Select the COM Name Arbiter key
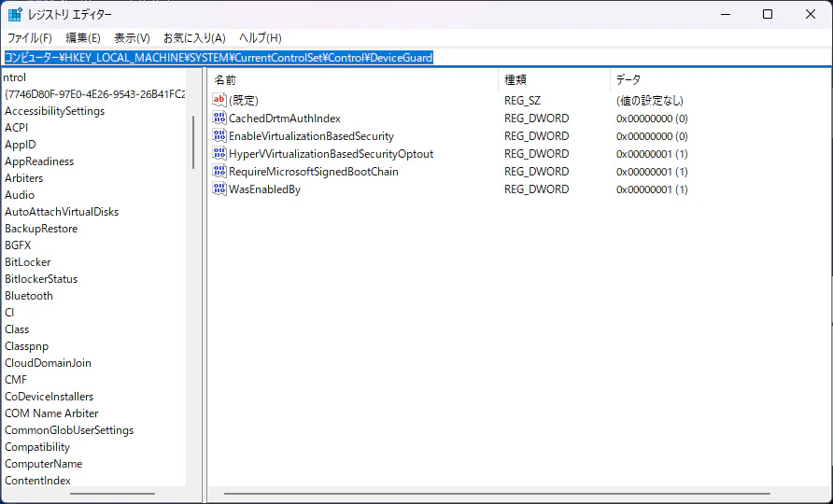Image resolution: width=833 pixels, height=504 pixels. pos(51,413)
